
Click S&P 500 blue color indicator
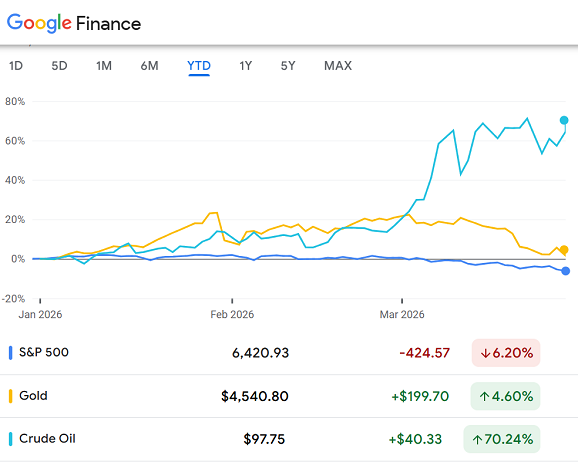pos(10,353)
